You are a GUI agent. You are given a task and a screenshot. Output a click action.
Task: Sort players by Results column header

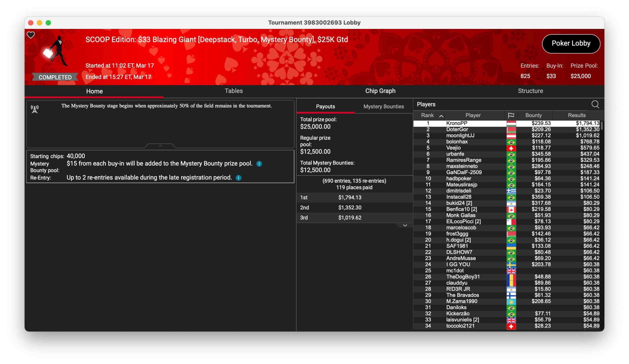point(577,115)
